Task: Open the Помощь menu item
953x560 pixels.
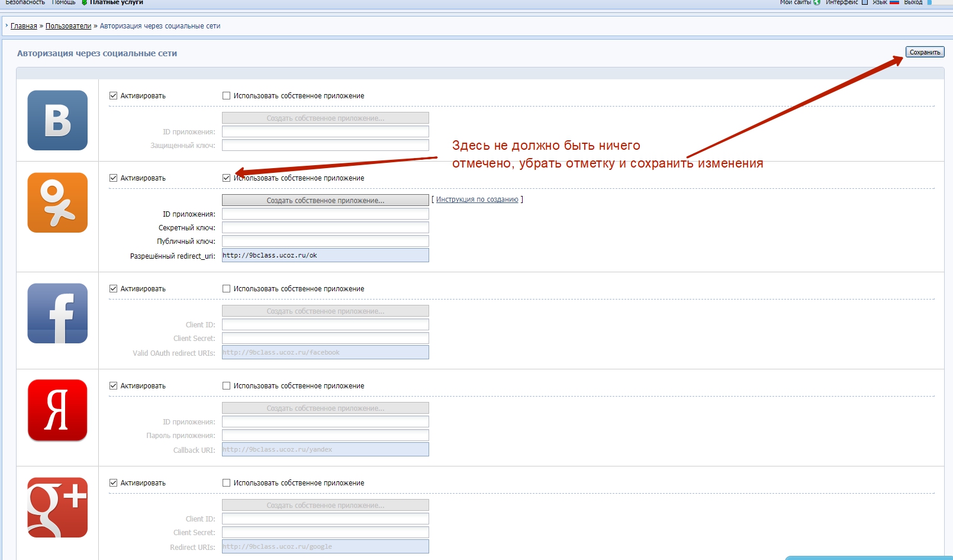Action: click(63, 2)
